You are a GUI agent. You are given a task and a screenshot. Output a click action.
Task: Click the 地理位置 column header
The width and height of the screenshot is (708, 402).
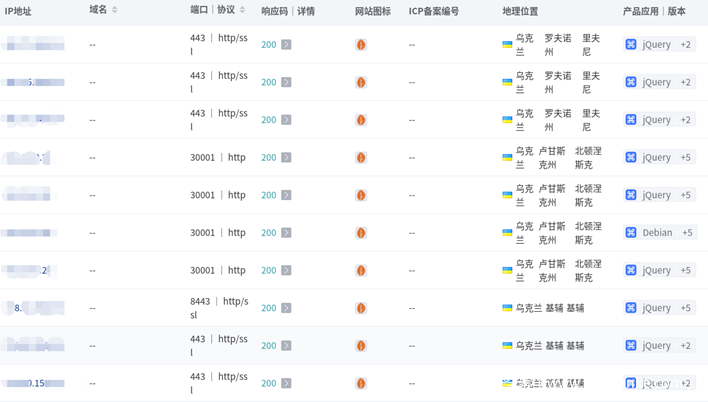[520, 11]
